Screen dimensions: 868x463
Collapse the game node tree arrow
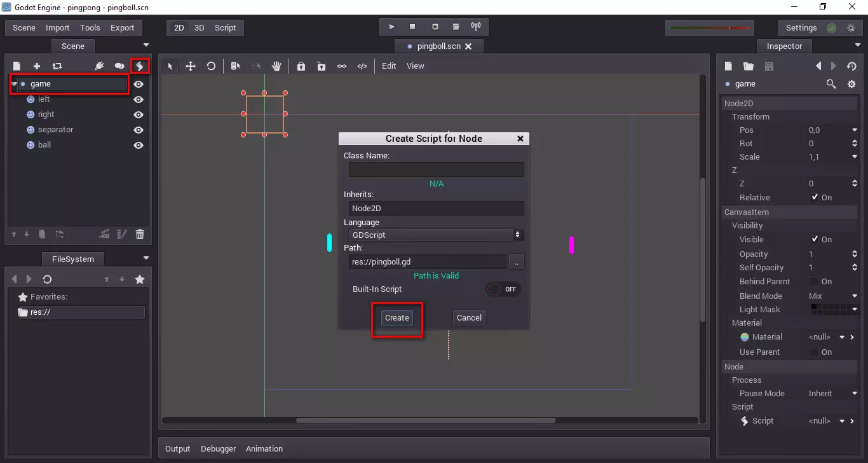14,84
